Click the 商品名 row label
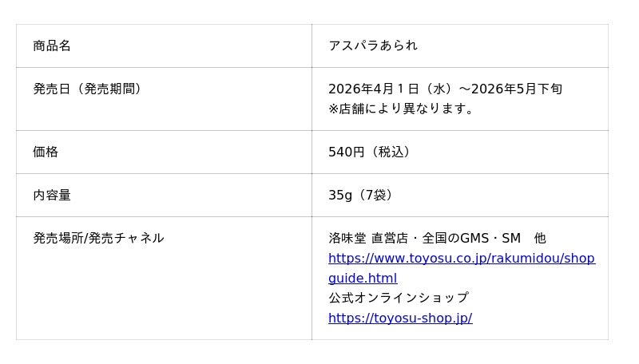The width and height of the screenshot is (639, 364). pos(52,46)
